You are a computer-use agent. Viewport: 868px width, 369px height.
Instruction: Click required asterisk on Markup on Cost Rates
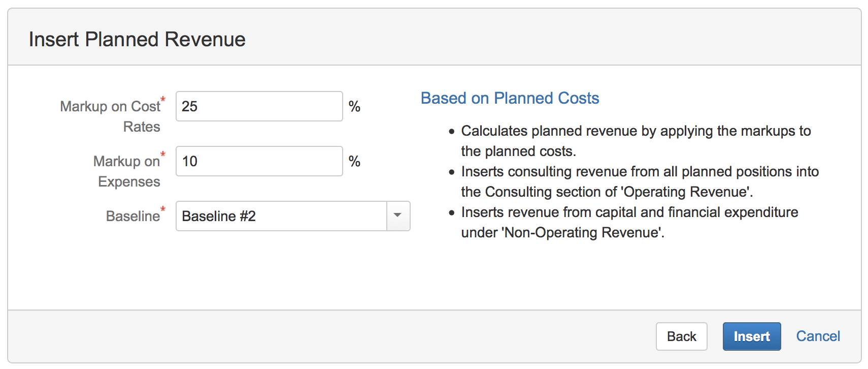(163, 99)
